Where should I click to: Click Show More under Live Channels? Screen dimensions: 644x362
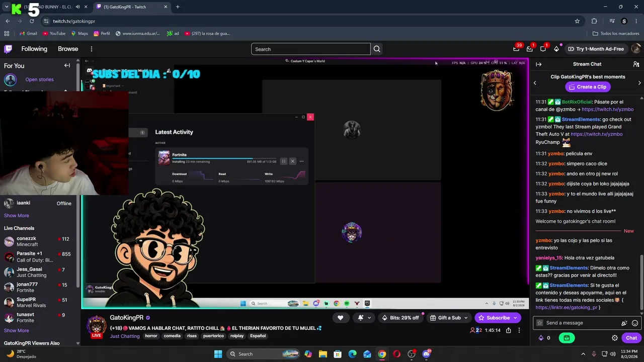17,330
